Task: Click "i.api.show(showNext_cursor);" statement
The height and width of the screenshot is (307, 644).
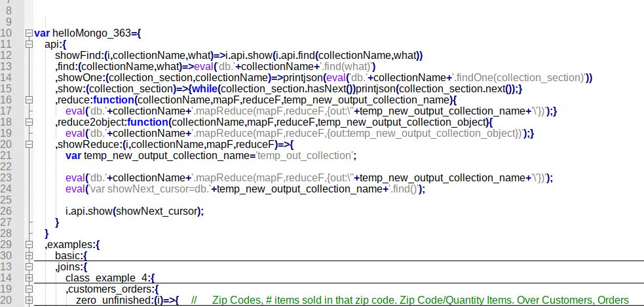Action: (x=134, y=211)
